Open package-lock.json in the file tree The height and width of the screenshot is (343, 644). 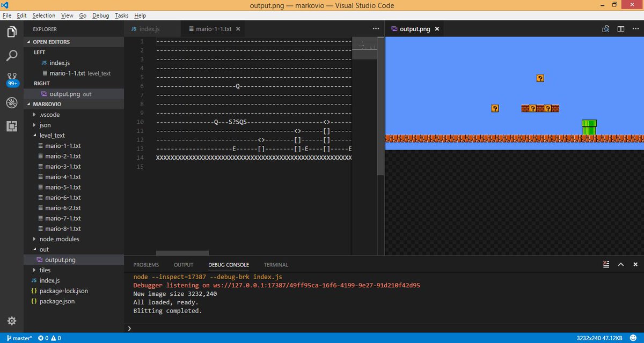[74, 291]
